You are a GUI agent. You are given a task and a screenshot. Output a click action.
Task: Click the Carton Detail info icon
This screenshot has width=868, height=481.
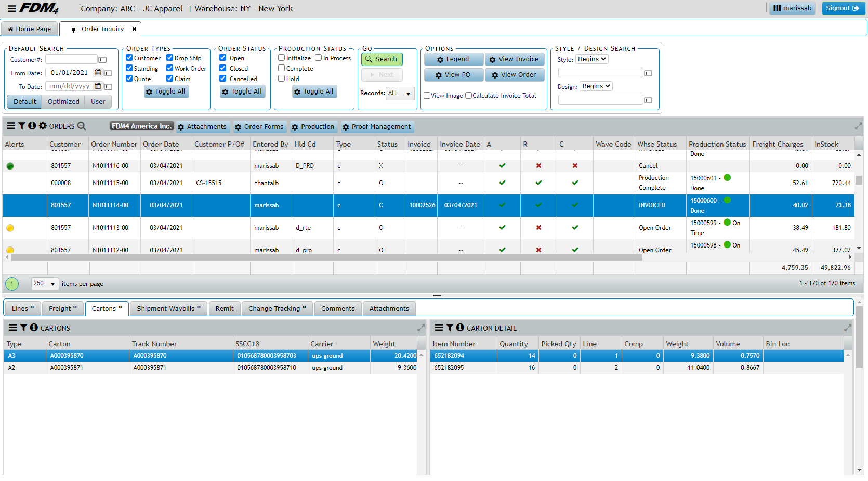tap(460, 328)
